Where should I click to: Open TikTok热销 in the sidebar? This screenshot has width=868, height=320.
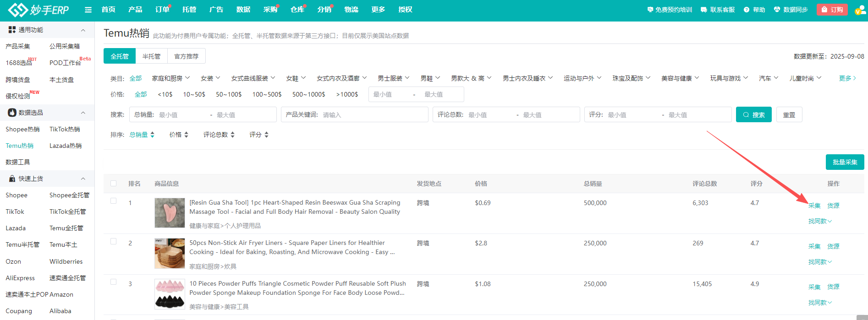[x=65, y=129]
